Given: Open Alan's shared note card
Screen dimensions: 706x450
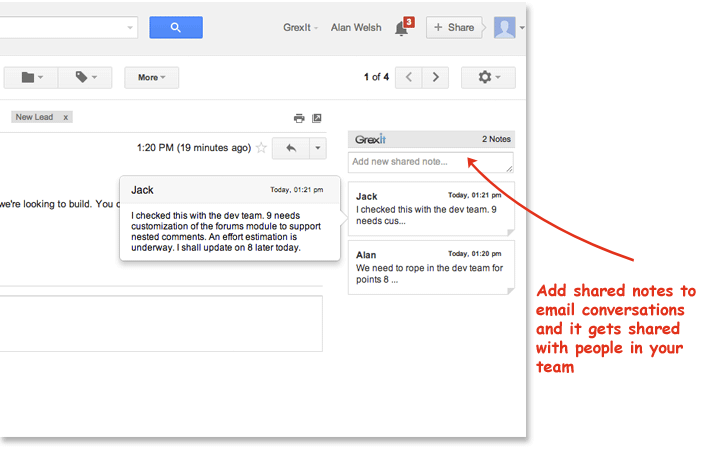Looking at the screenshot, I should click(430, 268).
